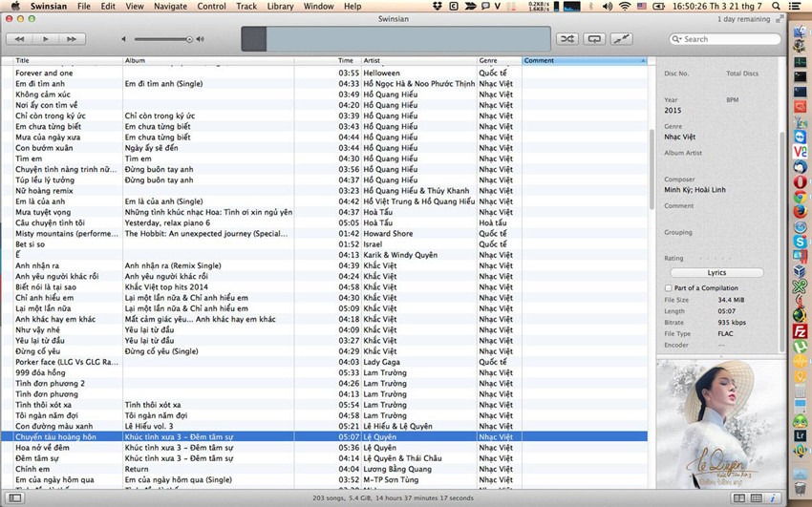Toggle the track info inspector icon
812x507 pixels.
tap(773, 498)
